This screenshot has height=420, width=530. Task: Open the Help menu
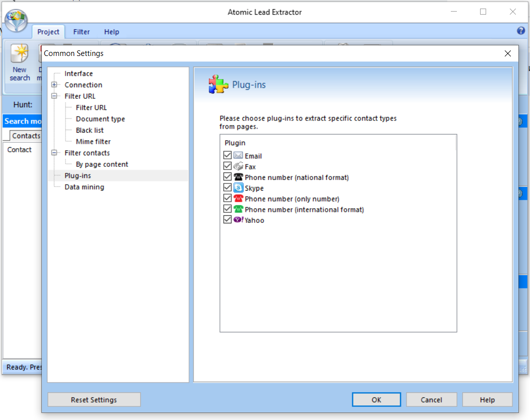tap(111, 31)
